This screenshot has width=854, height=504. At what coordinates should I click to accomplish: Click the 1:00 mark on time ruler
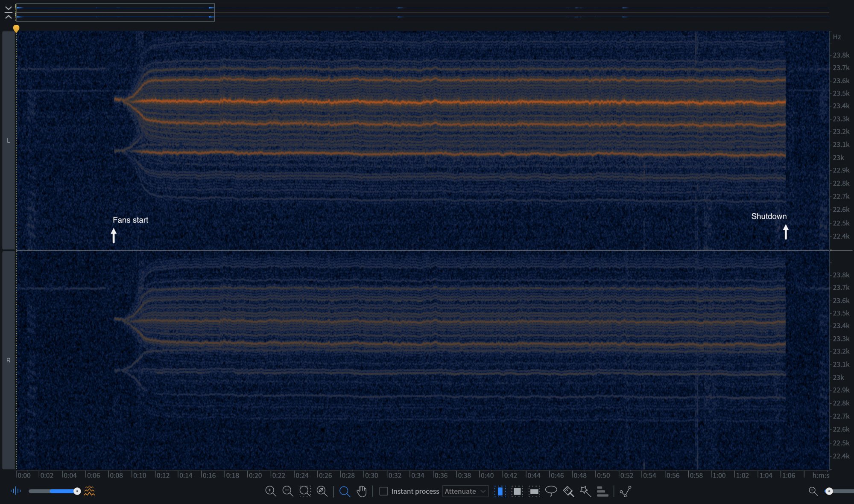718,475
